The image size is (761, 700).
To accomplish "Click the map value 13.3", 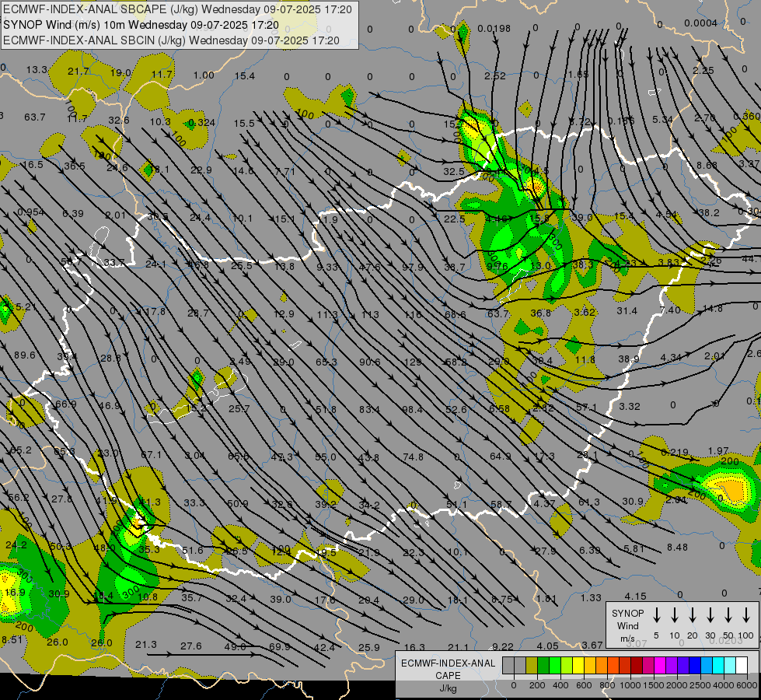I will [x=37, y=70].
